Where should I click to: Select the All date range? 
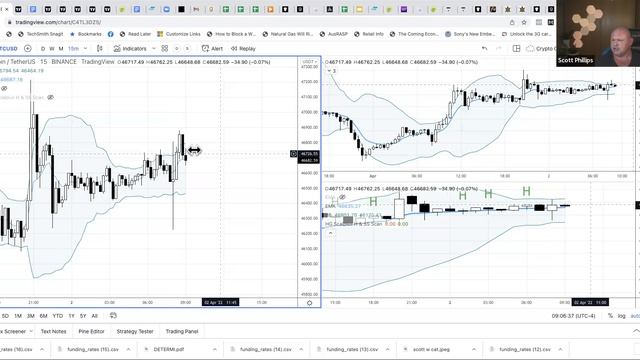pos(95,316)
